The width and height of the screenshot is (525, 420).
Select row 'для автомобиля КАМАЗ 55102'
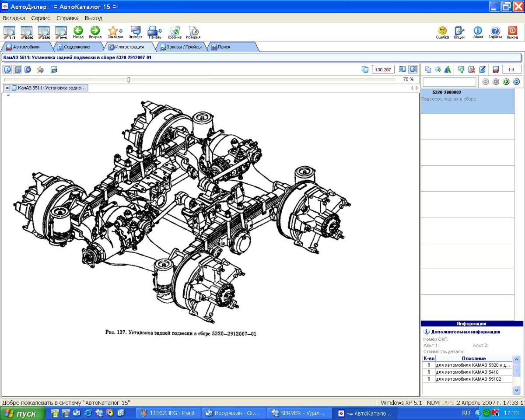467,379
